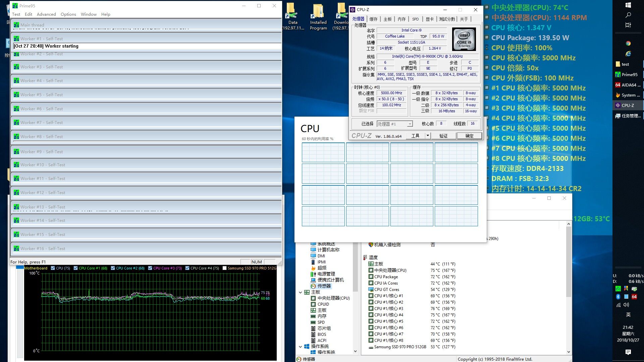Click the volume speaker tray icon
This screenshot has width=644, height=362.
tap(626, 305)
